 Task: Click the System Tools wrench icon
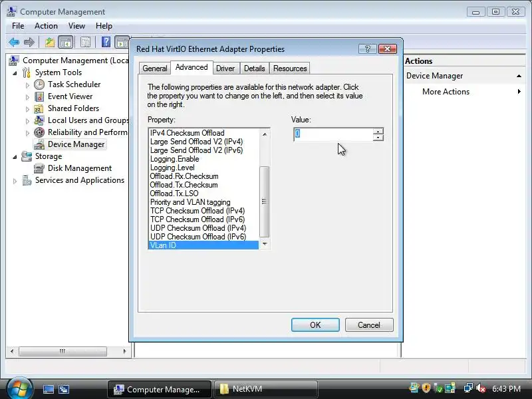point(27,72)
